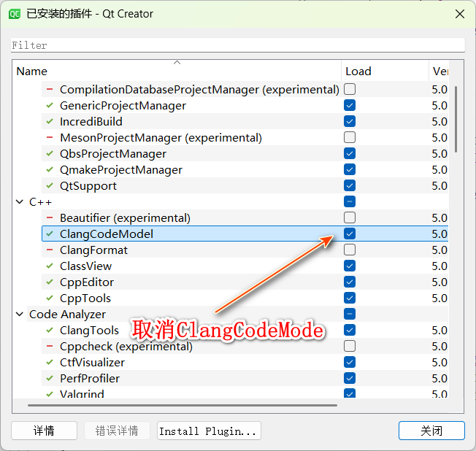Toggle the Code Analyzer group tri-state checkbox
476x451 pixels.
(x=350, y=314)
